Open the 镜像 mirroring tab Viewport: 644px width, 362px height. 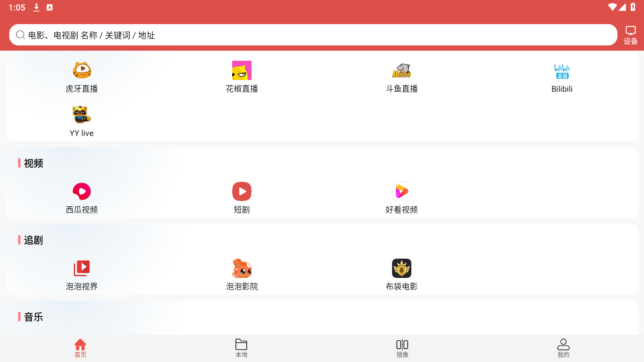point(402,348)
